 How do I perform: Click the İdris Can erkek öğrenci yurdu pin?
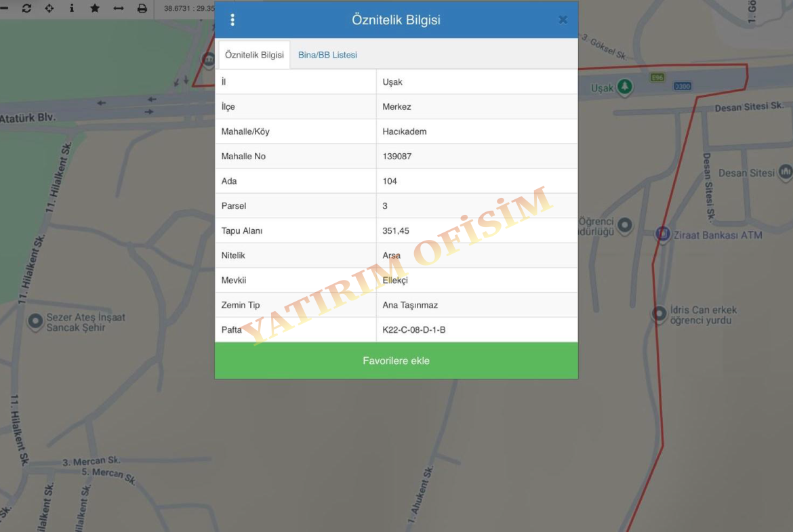click(x=659, y=314)
